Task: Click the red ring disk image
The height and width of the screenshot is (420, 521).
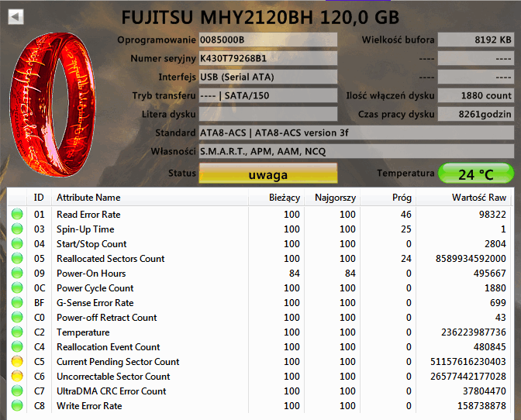Action: click(53, 104)
